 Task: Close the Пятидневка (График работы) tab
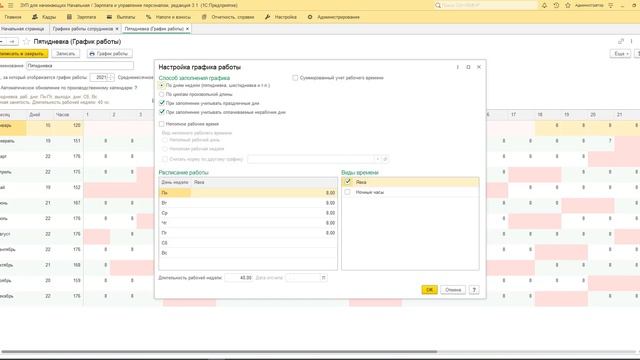click(187, 29)
